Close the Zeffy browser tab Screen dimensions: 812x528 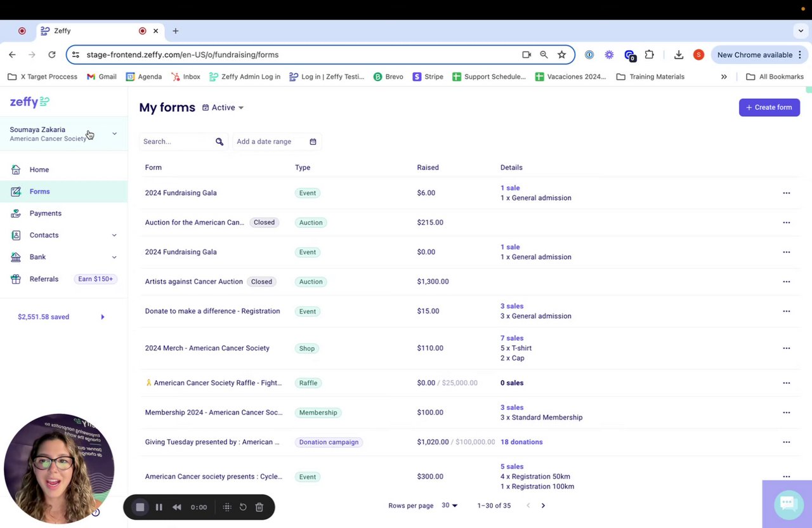[x=155, y=30]
